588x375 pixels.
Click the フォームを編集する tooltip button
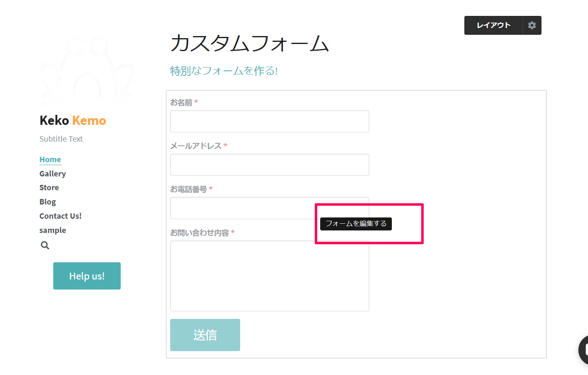(x=356, y=224)
